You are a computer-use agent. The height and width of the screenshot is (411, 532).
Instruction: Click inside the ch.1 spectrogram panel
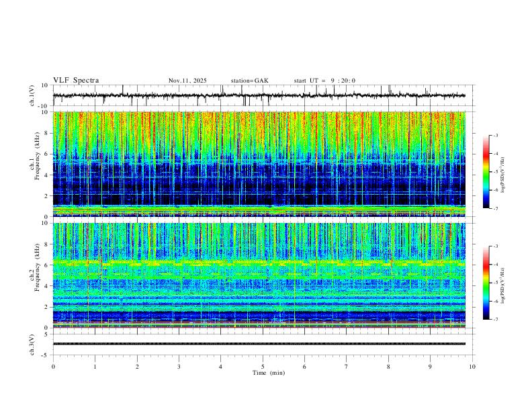point(259,164)
